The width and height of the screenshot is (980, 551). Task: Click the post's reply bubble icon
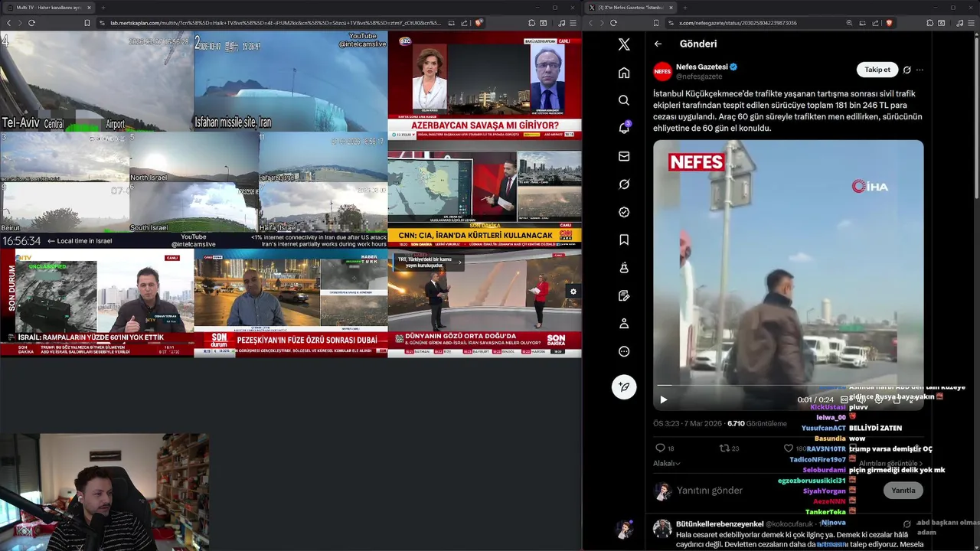[660, 448]
